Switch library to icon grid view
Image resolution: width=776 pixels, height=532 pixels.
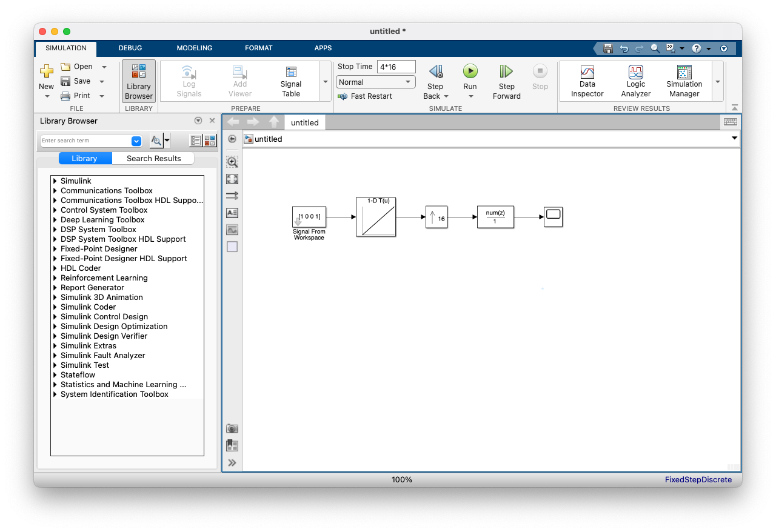pyautogui.click(x=210, y=141)
